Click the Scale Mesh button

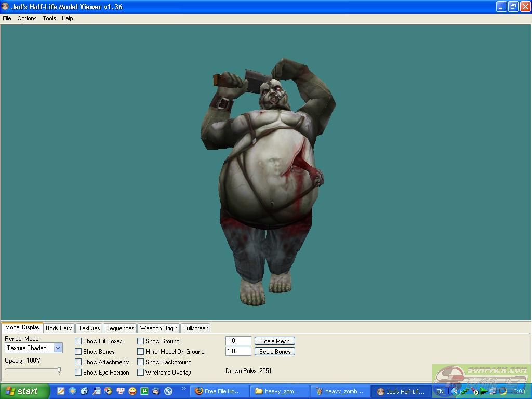click(x=275, y=341)
